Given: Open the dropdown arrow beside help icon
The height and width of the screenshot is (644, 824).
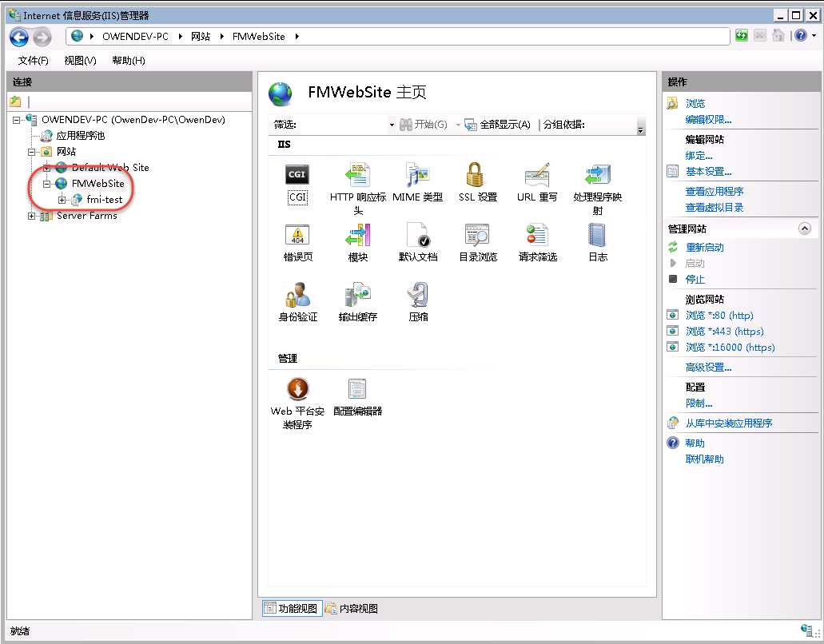Looking at the screenshot, I should 814,36.
